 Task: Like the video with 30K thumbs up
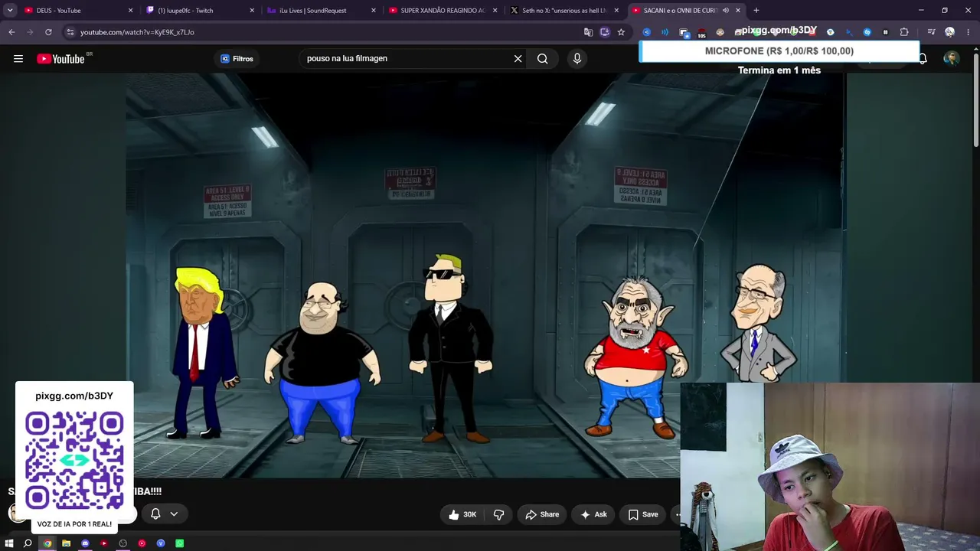462,514
